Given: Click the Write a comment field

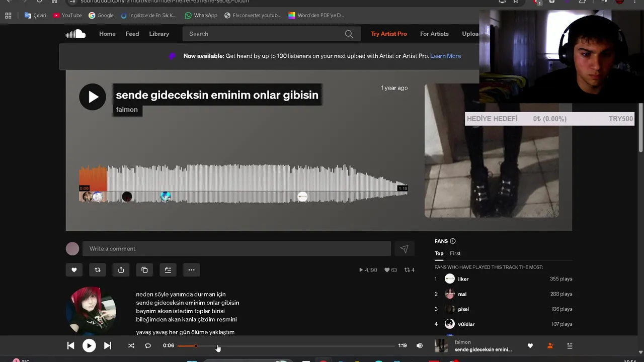Looking at the screenshot, I should tap(236, 248).
